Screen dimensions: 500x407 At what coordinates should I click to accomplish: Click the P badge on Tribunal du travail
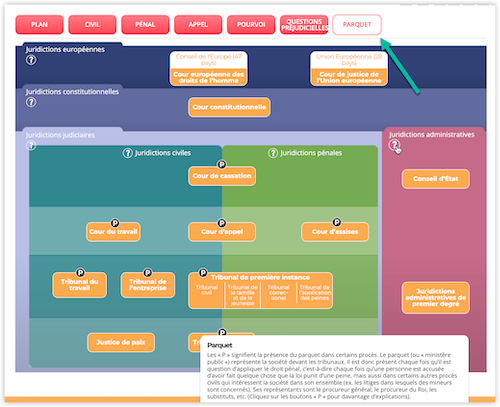coord(80,273)
